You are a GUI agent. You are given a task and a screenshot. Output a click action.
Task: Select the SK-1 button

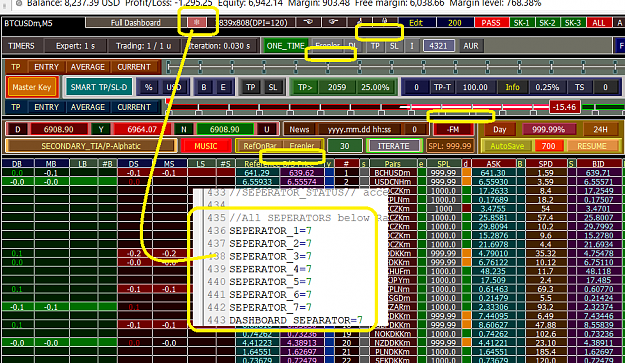[521, 23]
